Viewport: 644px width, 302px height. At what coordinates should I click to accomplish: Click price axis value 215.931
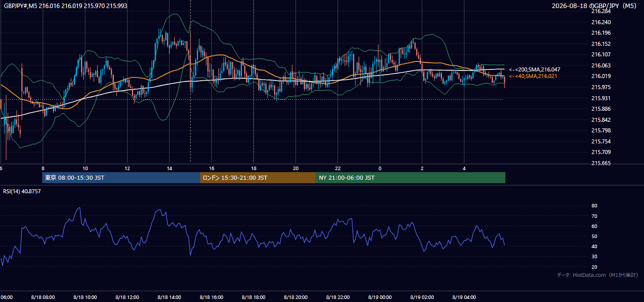pyautogui.click(x=601, y=98)
